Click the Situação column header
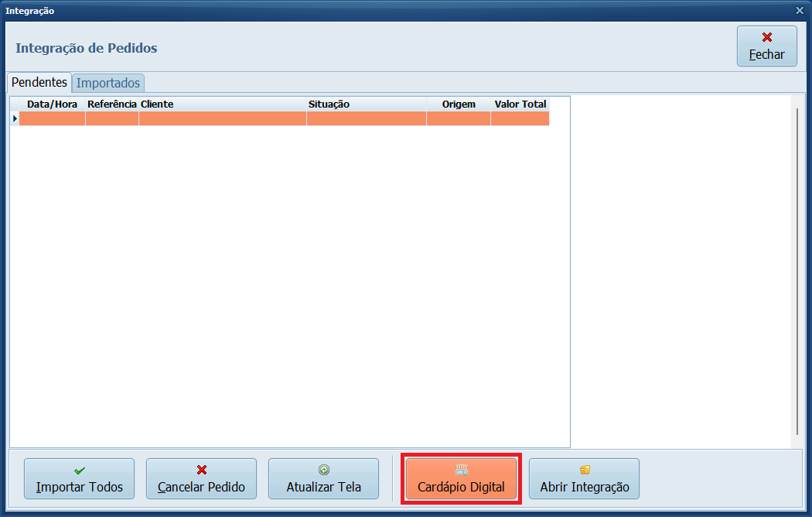 coord(366,104)
